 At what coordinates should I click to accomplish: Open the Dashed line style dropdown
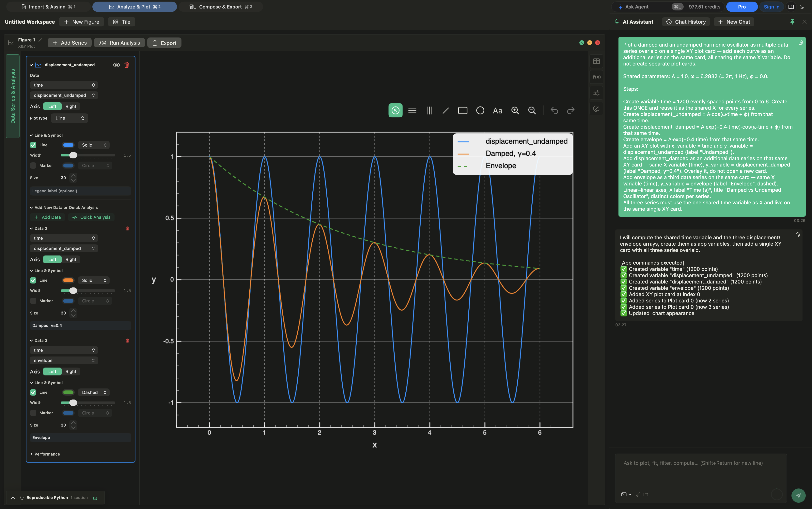tap(94, 393)
